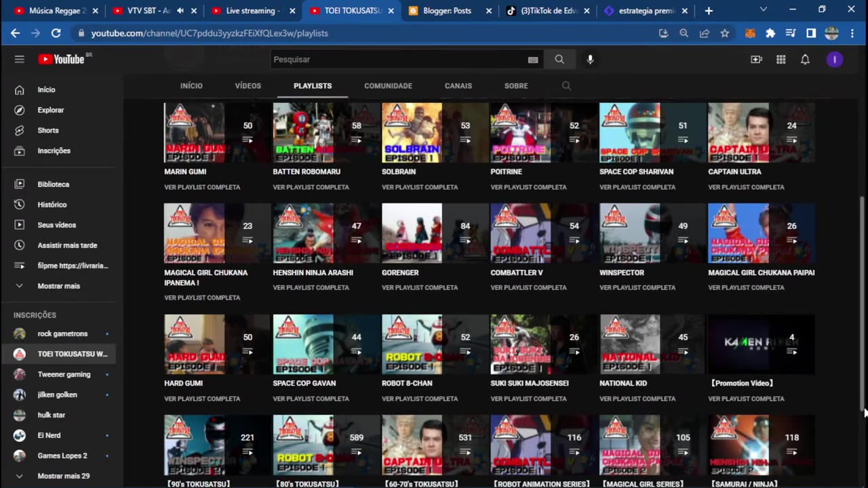Switch to the VÍDEOS channel tab

click(248, 86)
